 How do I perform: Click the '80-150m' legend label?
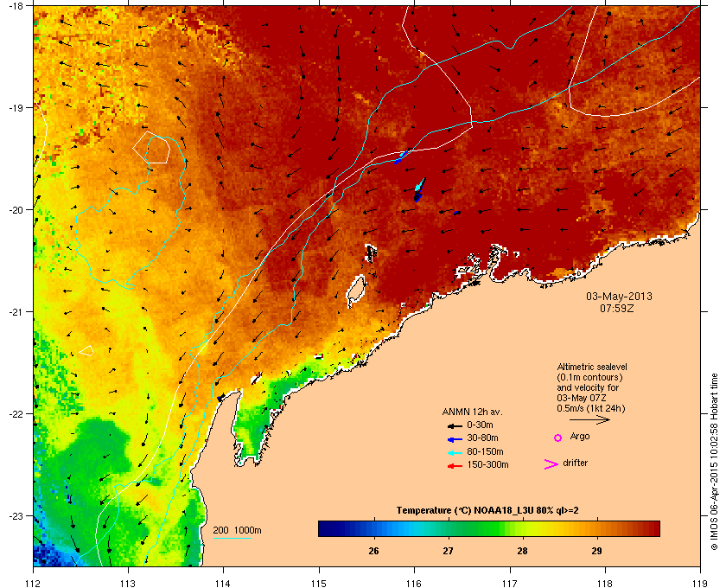pos(485,451)
